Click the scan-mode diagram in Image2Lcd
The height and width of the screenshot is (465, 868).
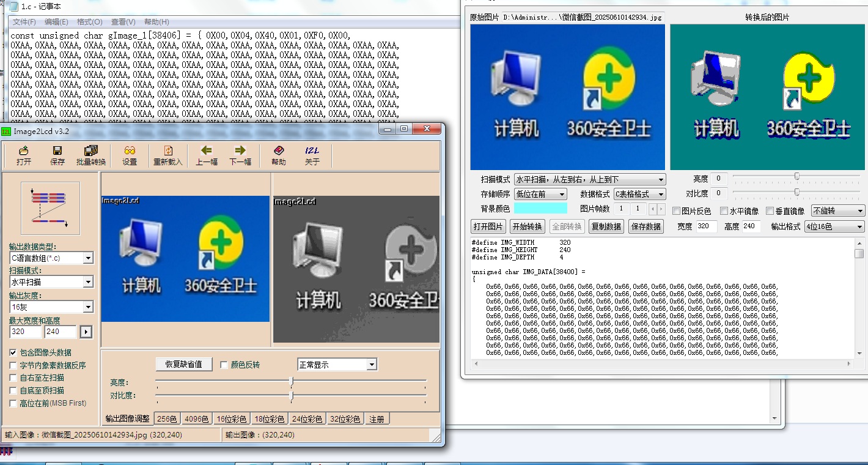click(51, 208)
